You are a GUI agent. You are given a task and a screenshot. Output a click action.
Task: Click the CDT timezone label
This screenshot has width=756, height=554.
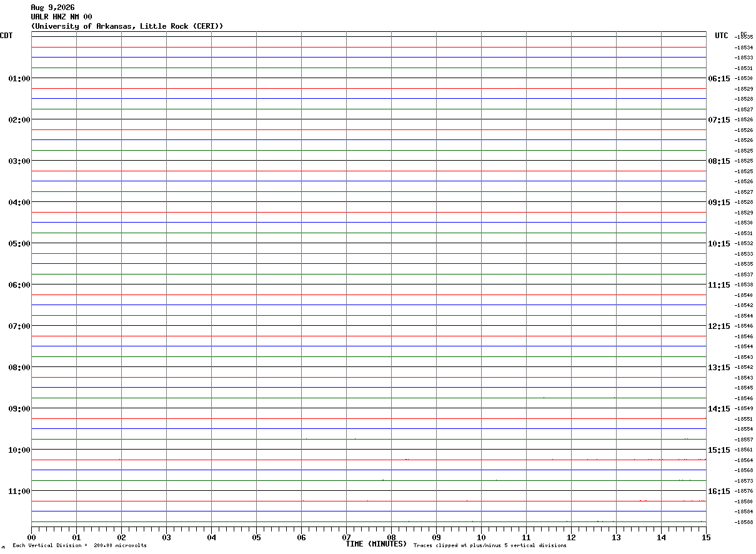(x=6, y=36)
